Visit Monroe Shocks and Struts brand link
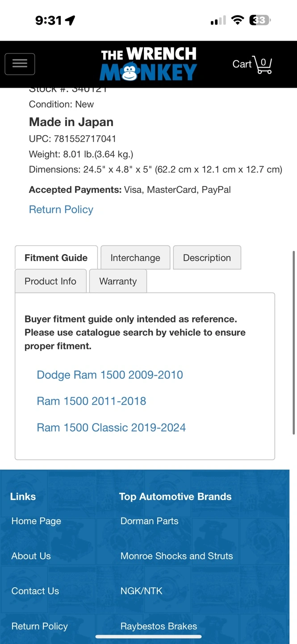The width and height of the screenshot is (297, 644). point(177,556)
